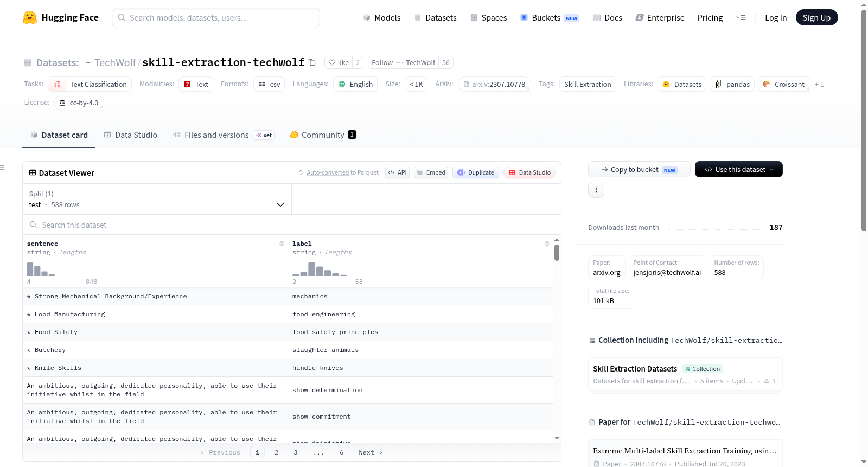Click the Sign Up button
The height and width of the screenshot is (467, 868).
pyautogui.click(x=816, y=18)
